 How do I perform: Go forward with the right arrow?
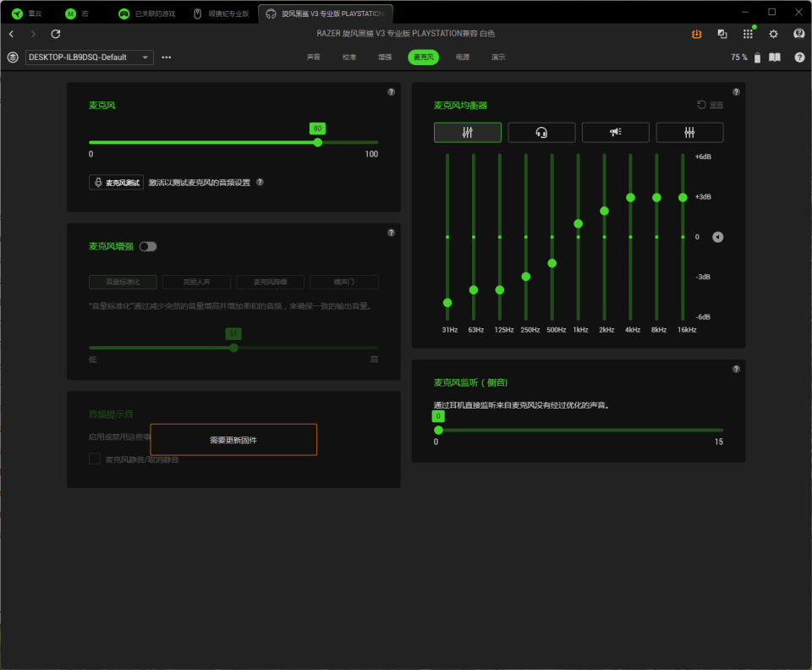tap(33, 34)
